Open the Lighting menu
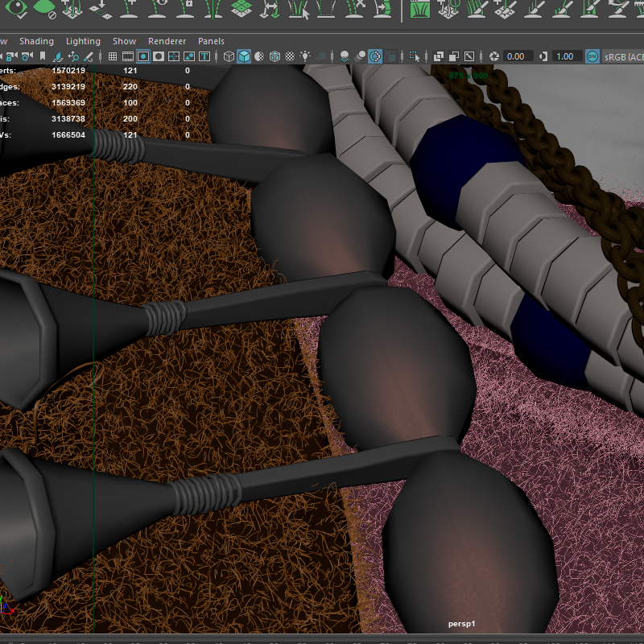 (x=83, y=41)
